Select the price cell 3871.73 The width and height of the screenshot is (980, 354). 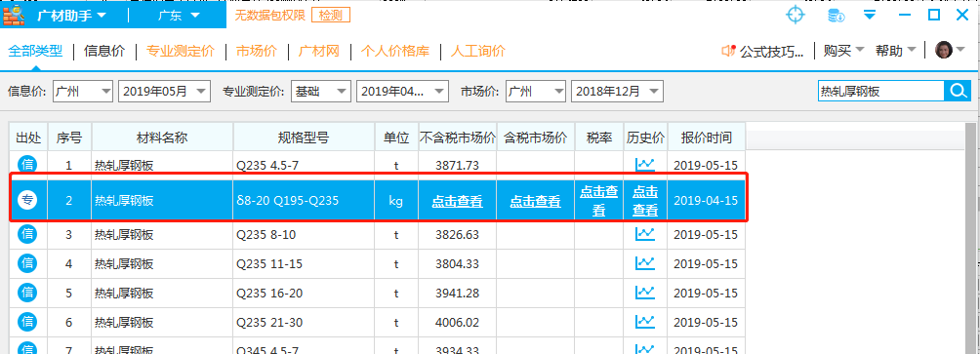tap(458, 166)
